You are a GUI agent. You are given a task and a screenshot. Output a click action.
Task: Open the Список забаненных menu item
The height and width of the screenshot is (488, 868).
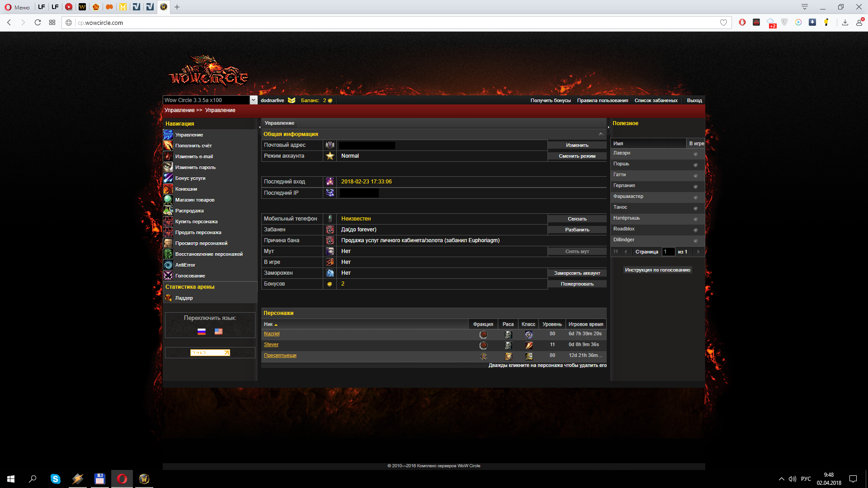656,100
